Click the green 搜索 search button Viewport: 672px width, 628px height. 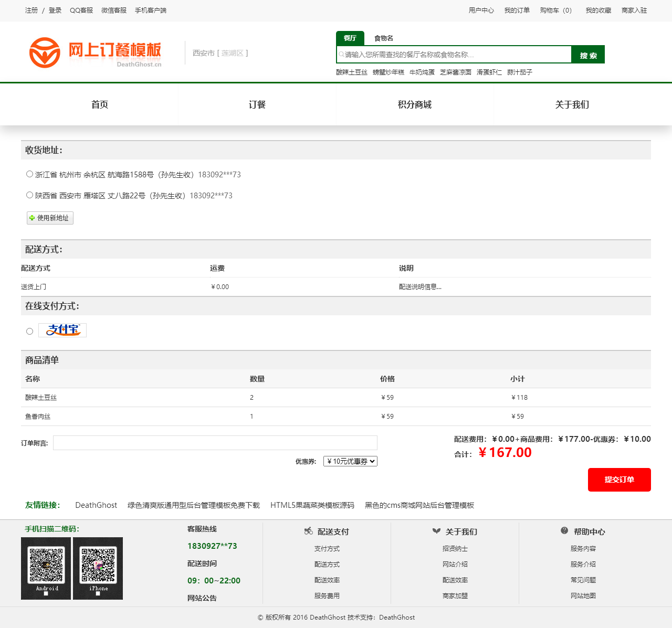coord(588,55)
